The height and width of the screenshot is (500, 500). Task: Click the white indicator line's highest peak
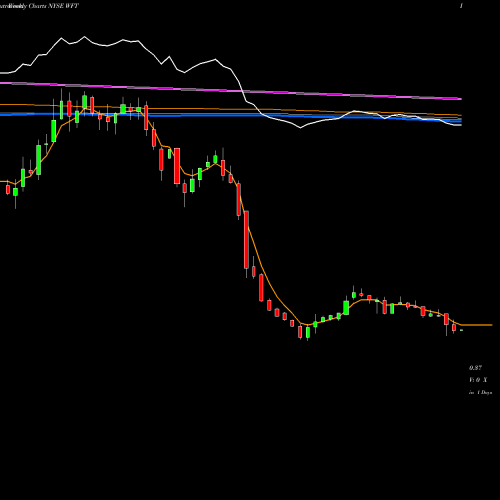click(84, 37)
